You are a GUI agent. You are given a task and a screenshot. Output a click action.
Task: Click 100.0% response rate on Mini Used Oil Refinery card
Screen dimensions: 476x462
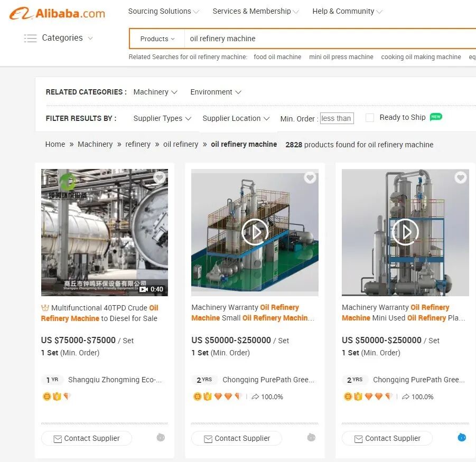[x=418, y=397]
